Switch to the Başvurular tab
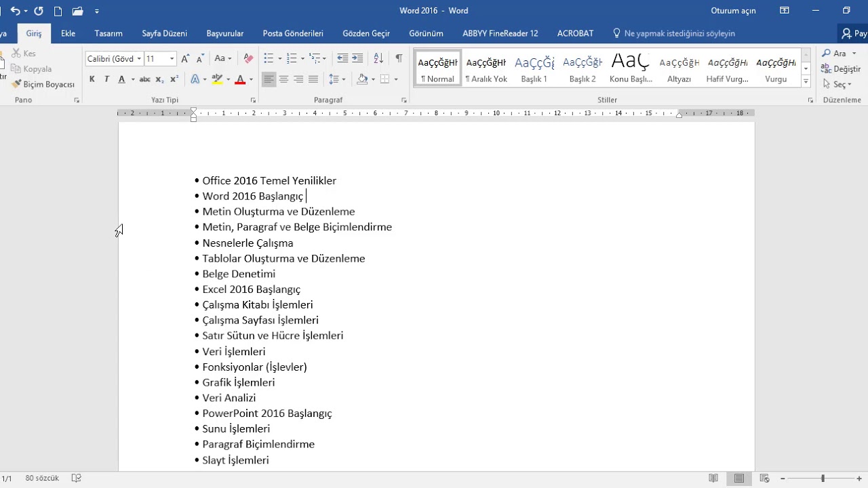Viewport: 868px width, 488px height. (225, 33)
